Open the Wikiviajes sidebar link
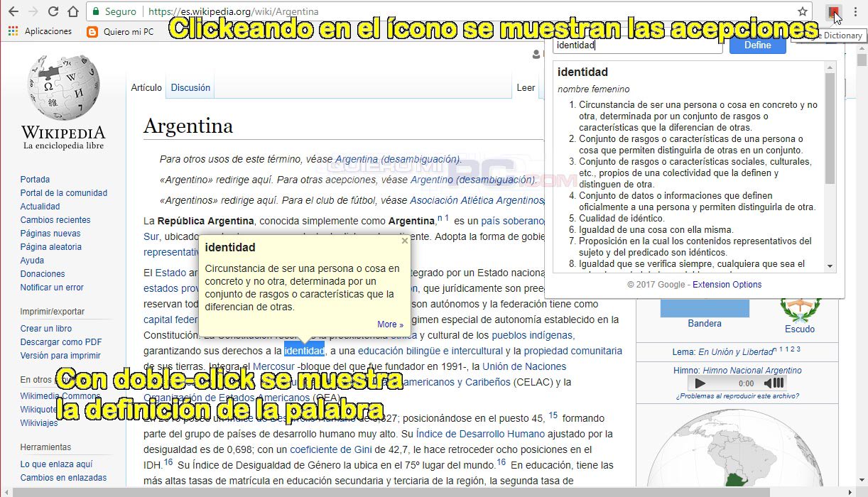The width and height of the screenshot is (868, 497). (39, 423)
